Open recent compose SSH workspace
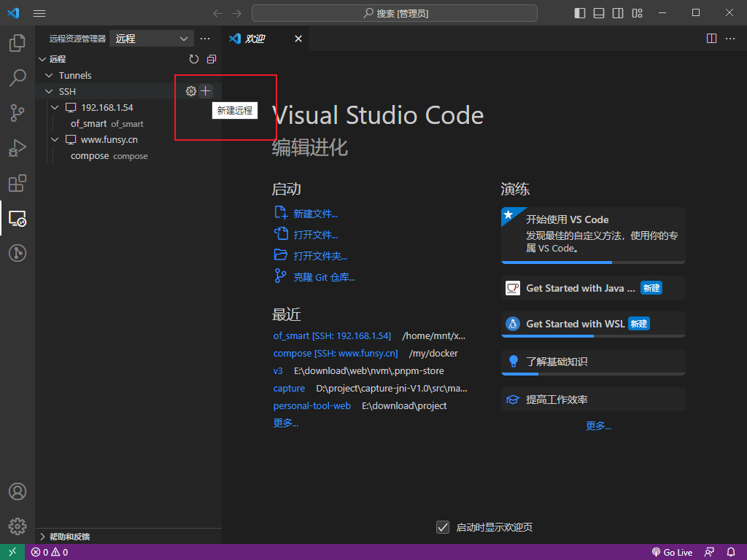 click(336, 354)
